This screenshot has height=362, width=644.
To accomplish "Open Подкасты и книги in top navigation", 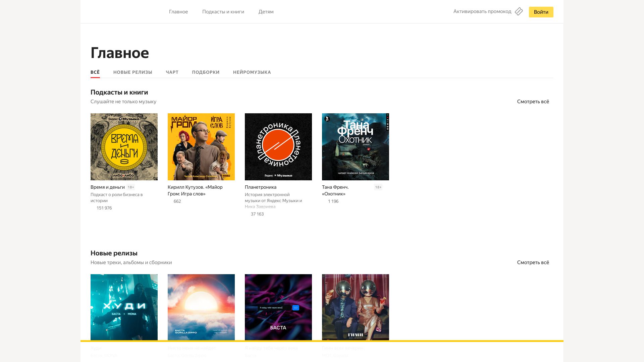I will point(223,12).
